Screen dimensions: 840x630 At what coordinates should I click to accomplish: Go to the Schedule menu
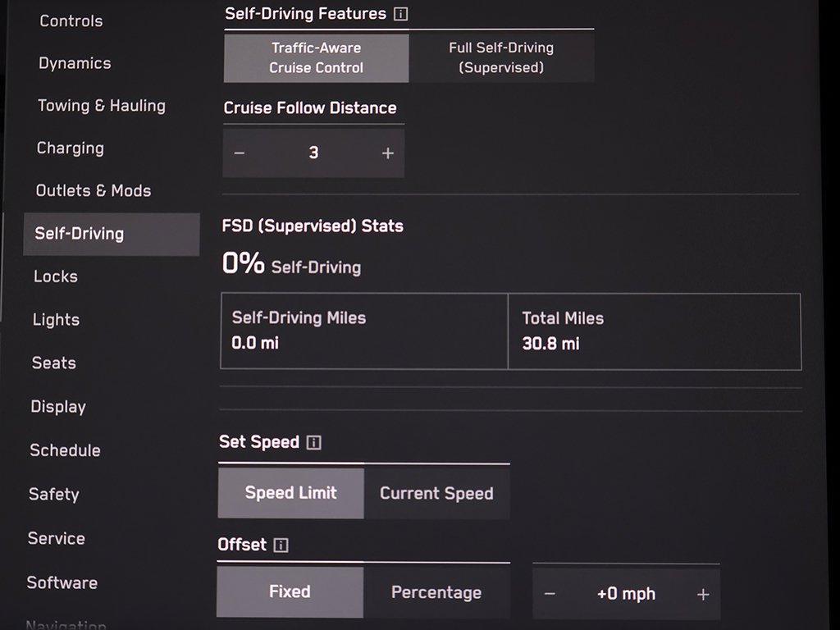pyautogui.click(x=65, y=450)
